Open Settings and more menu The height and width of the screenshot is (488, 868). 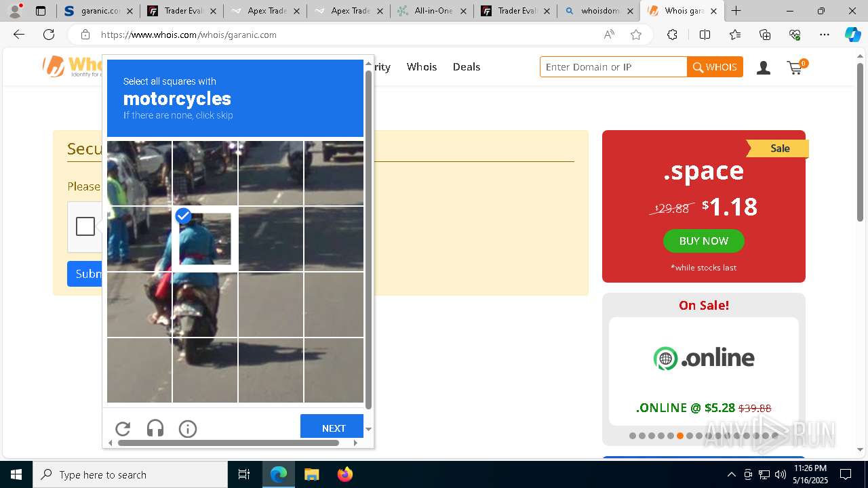[x=825, y=35]
